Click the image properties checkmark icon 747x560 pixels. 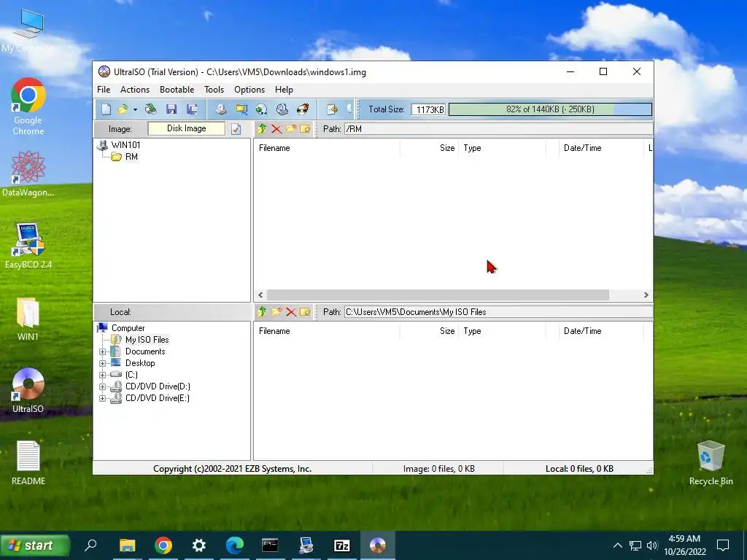click(236, 129)
